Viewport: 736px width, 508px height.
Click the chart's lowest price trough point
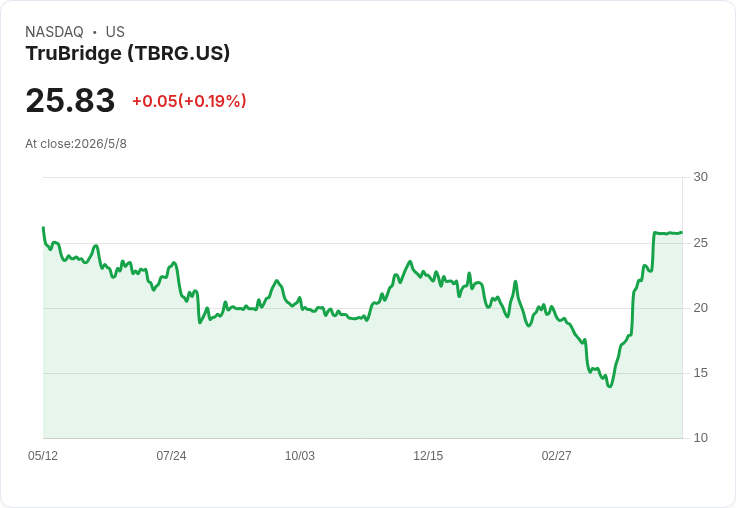[x=610, y=386]
